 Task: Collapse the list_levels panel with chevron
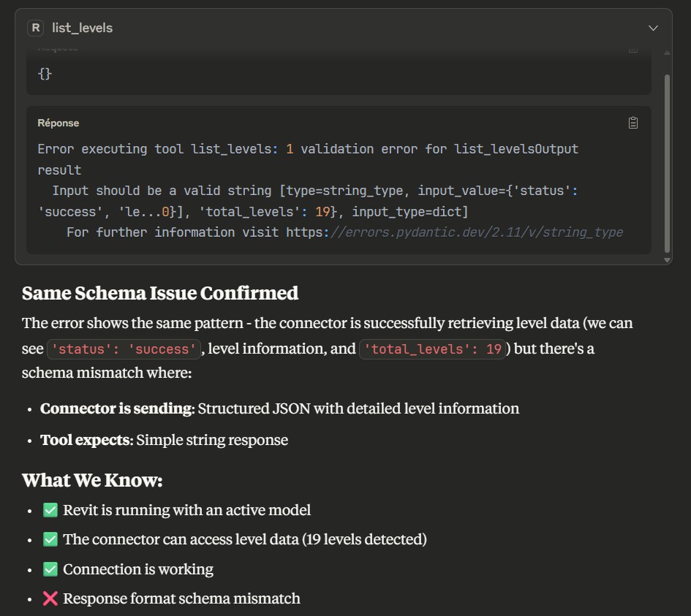click(653, 28)
